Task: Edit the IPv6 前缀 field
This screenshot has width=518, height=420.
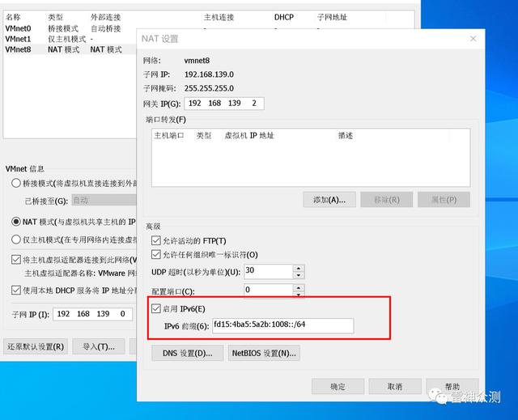Action: click(282, 326)
